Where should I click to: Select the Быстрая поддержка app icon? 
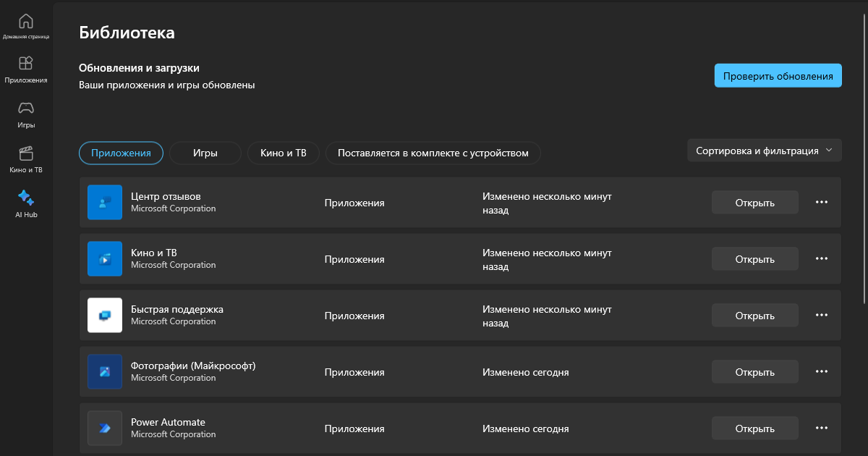click(104, 315)
